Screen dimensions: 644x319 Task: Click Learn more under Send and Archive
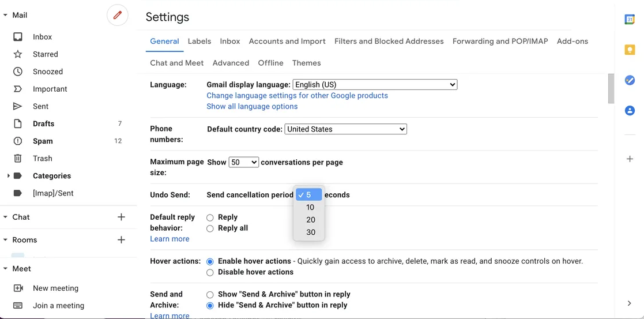click(170, 316)
